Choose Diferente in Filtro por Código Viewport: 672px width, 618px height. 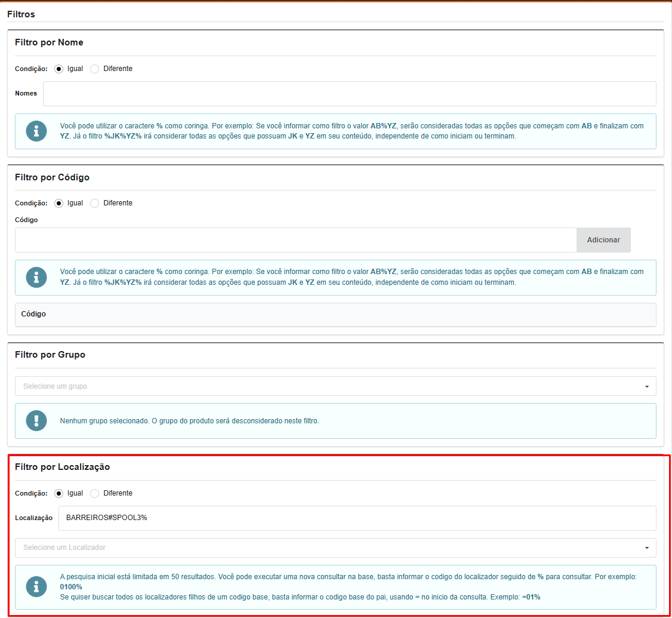click(x=94, y=203)
